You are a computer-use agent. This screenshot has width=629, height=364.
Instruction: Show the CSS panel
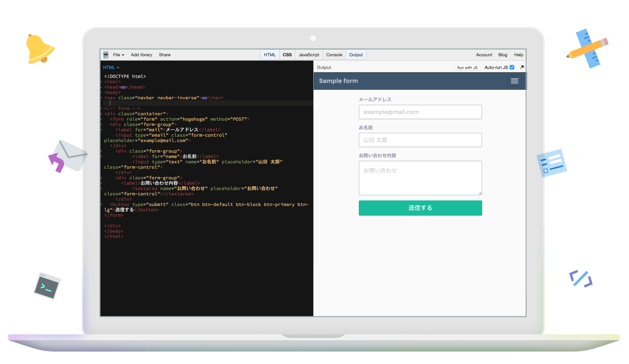[287, 55]
